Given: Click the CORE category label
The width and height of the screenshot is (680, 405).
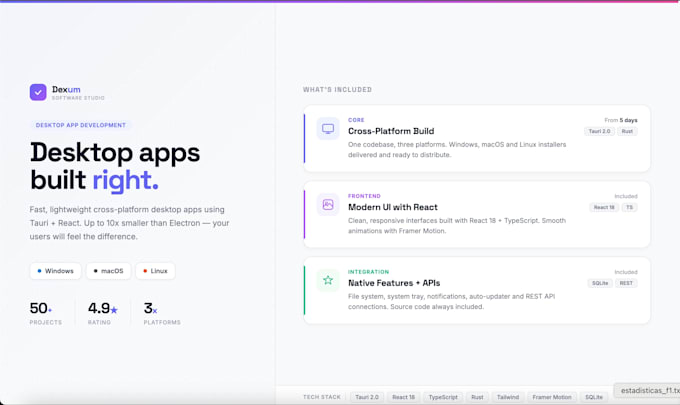Looking at the screenshot, I should [x=356, y=120].
